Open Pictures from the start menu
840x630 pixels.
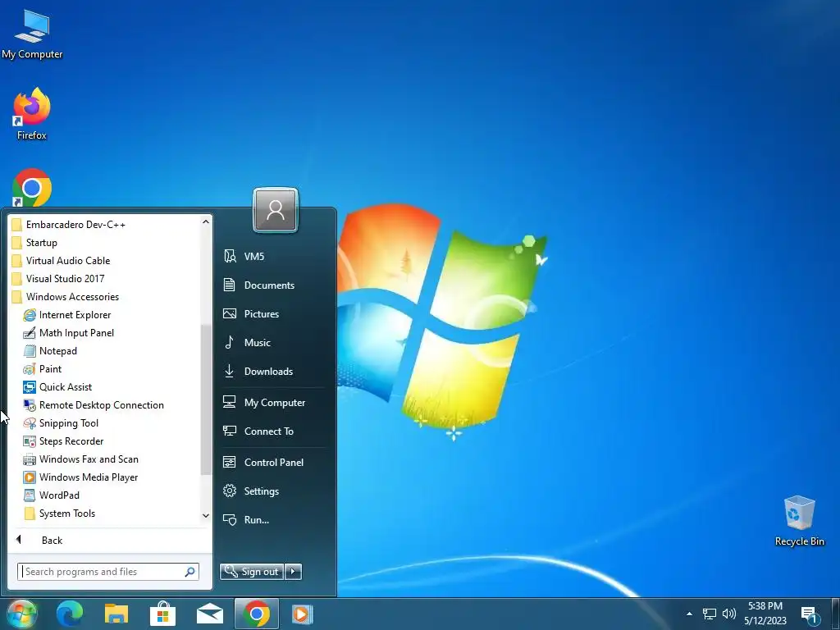(251, 314)
